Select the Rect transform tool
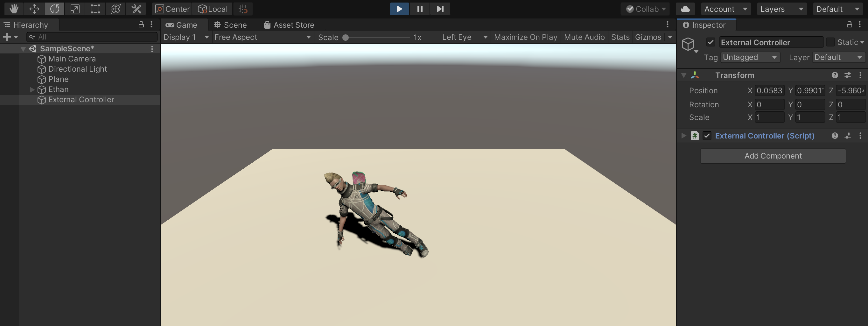Screen dimensions: 868x326 coord(95,9)
